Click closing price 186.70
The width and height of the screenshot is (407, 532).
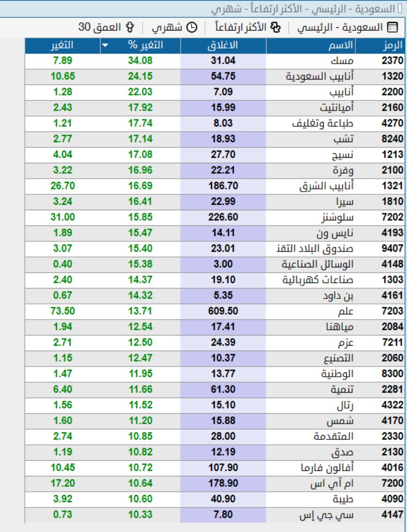coord(223,186)
